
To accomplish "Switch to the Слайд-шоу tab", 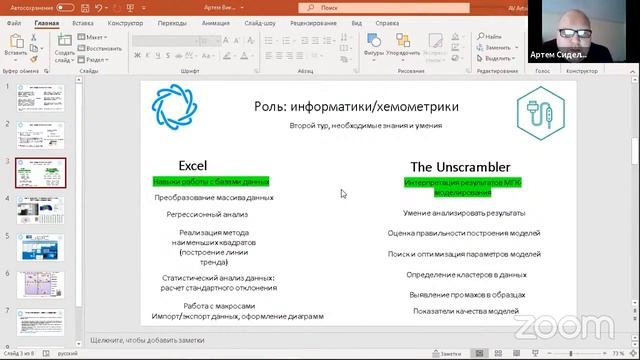I will (x=260, y=23).
